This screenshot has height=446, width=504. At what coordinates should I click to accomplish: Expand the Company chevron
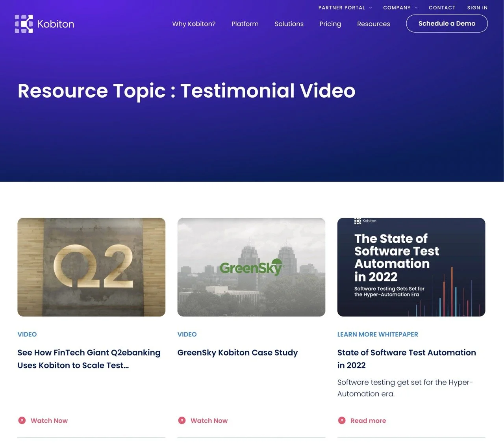click(416, 8)
